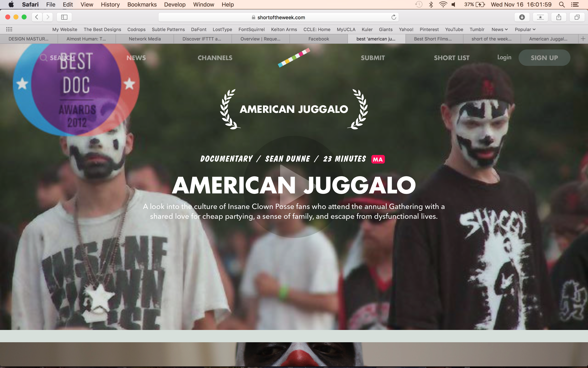
Task: Click the AMERICAN JUGGALO main title
Action: click(294, 185)
